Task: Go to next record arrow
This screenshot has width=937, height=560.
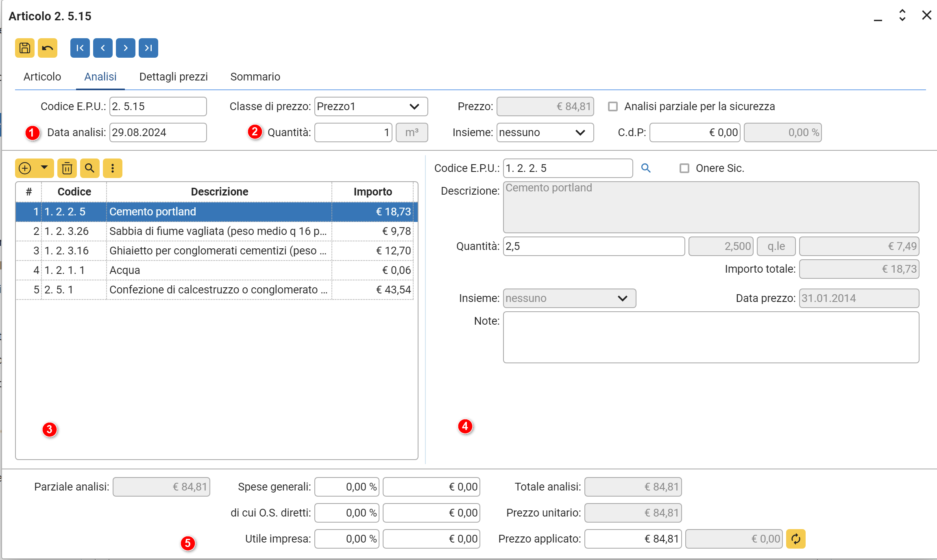Action: (x=126, y=48)
